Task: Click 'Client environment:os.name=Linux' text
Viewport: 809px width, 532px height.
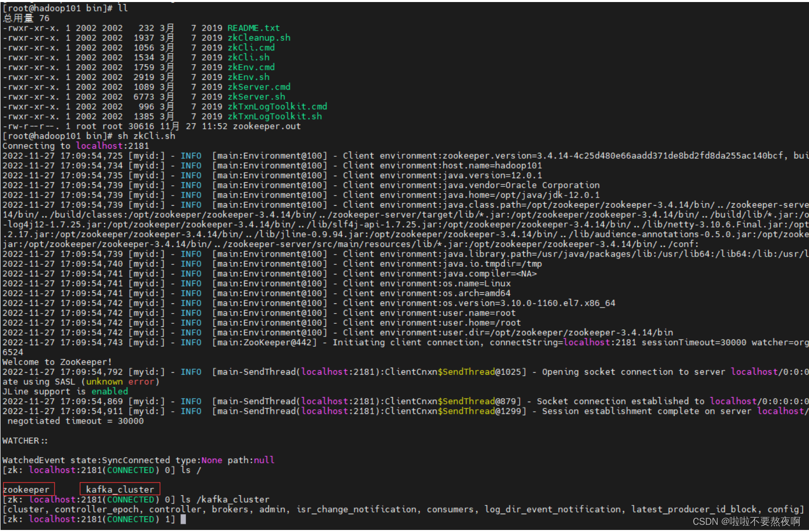Action: [x=427, y=284]
